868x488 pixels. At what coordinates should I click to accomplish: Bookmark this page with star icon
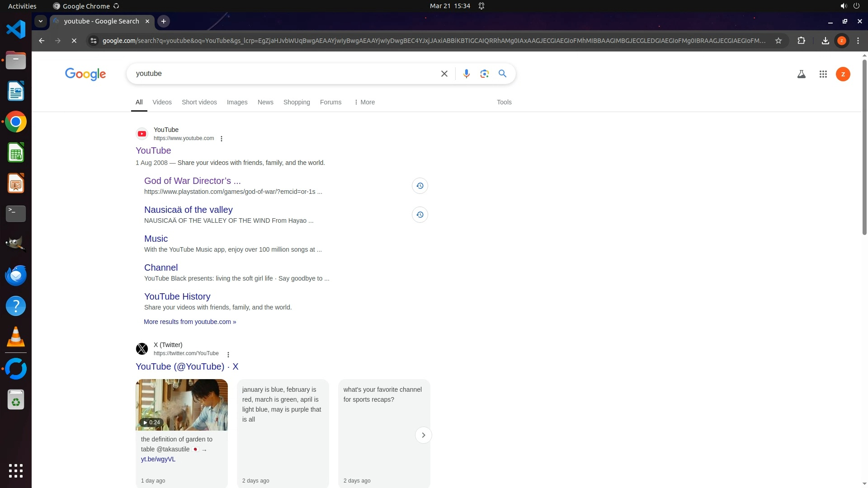coord(778,41)
